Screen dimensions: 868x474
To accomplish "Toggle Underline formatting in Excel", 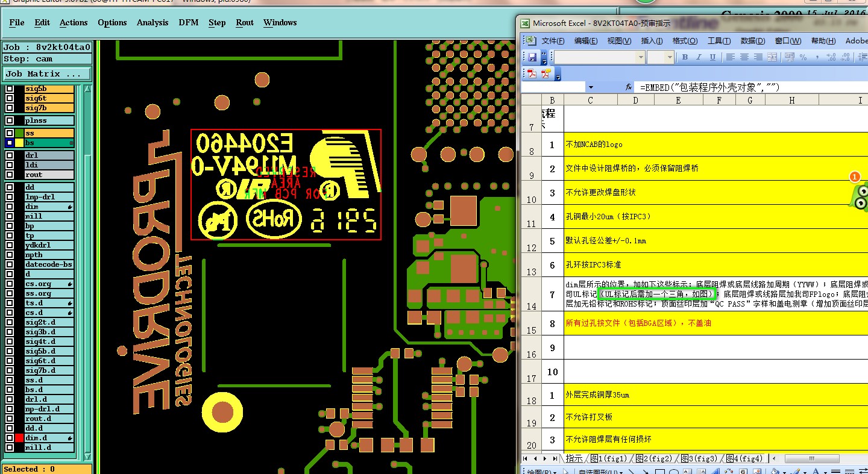I will (712, 57).
